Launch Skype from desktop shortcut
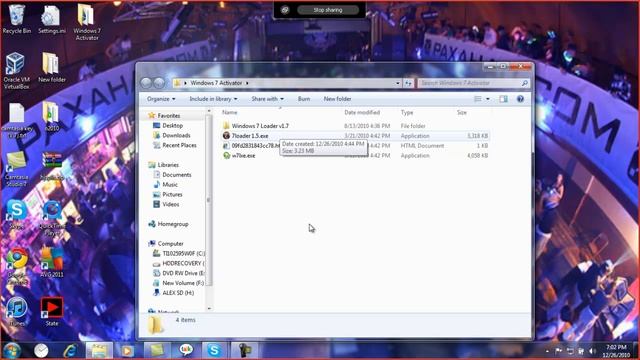 (x=16, y=214)
